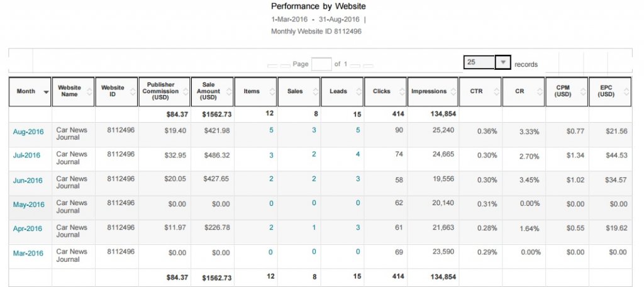
Task: Click sort icon on Leads header
Action: coord(358,92)
